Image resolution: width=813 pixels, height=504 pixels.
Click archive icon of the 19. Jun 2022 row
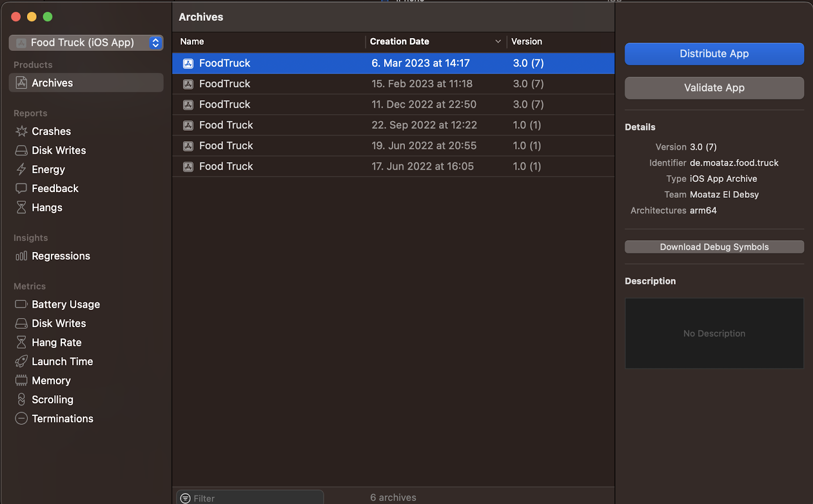(188, 146)
